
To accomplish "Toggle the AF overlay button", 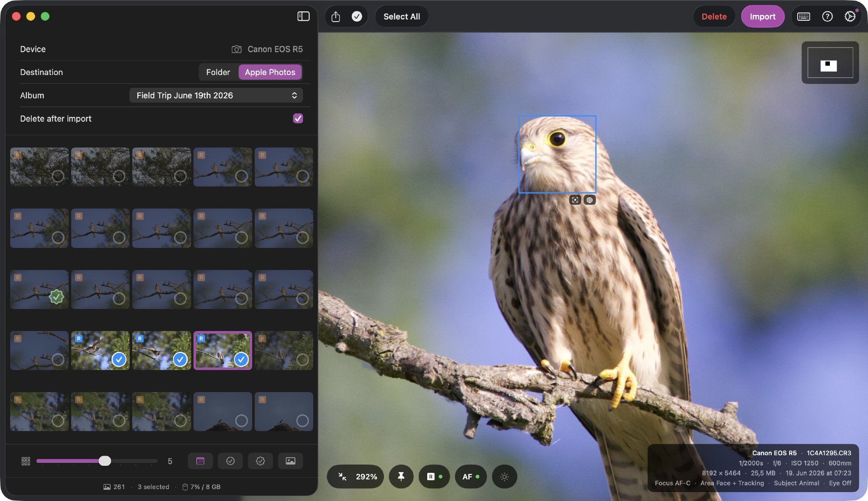I will [471, 477].
